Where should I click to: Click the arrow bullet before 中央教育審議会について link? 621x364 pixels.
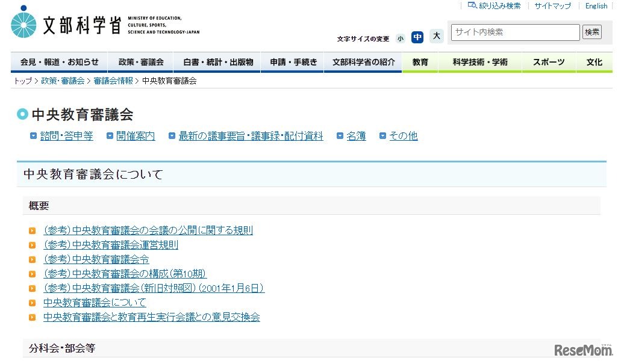tap(33, 303)
